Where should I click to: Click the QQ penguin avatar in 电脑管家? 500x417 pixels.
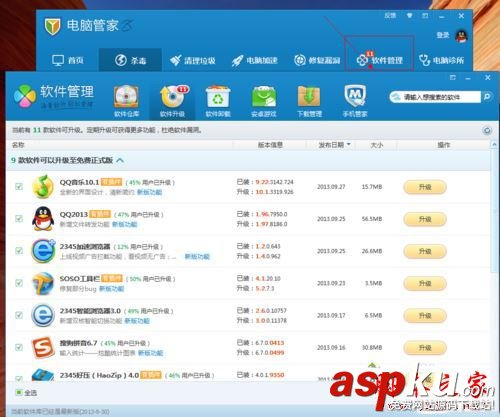coord(461,36)
